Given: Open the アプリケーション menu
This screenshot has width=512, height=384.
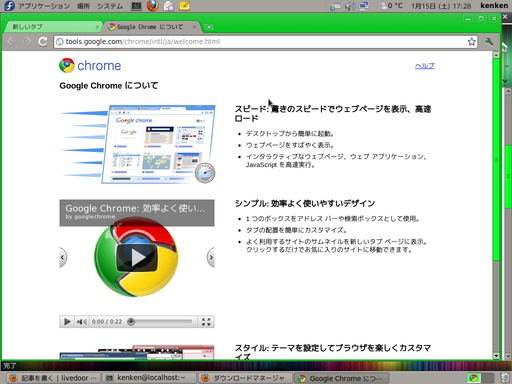Looking at the screenshot, I should [x=44, y=6].
